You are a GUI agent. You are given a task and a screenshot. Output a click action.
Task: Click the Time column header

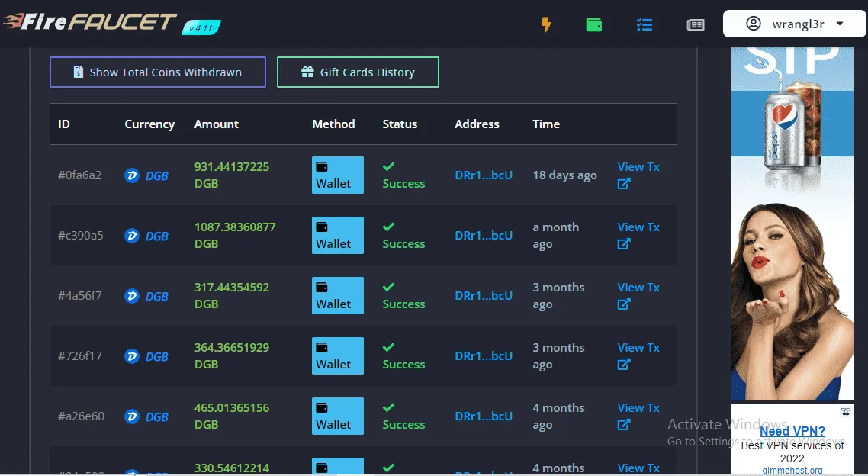(x=546, y=124)
